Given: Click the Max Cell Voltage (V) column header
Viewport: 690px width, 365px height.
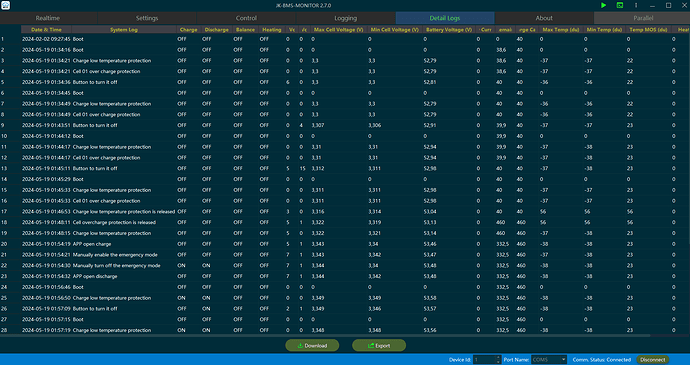Looking at the screenshot, I should tap(338, 29).
